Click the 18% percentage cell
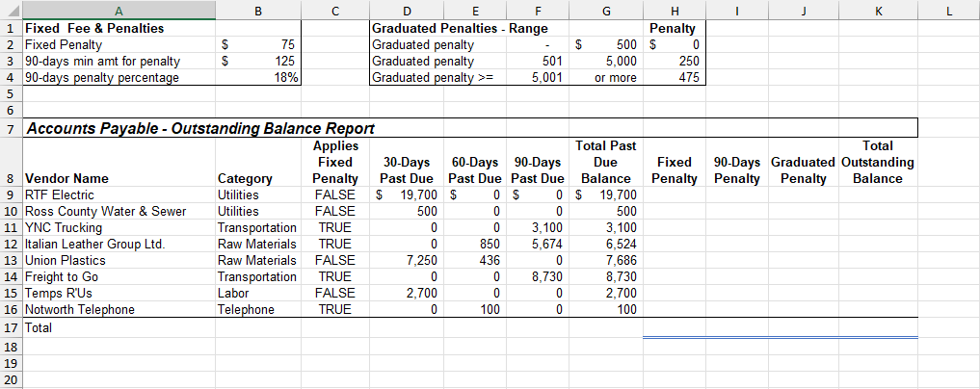The image size is (980, 389). tap(258, 77)
